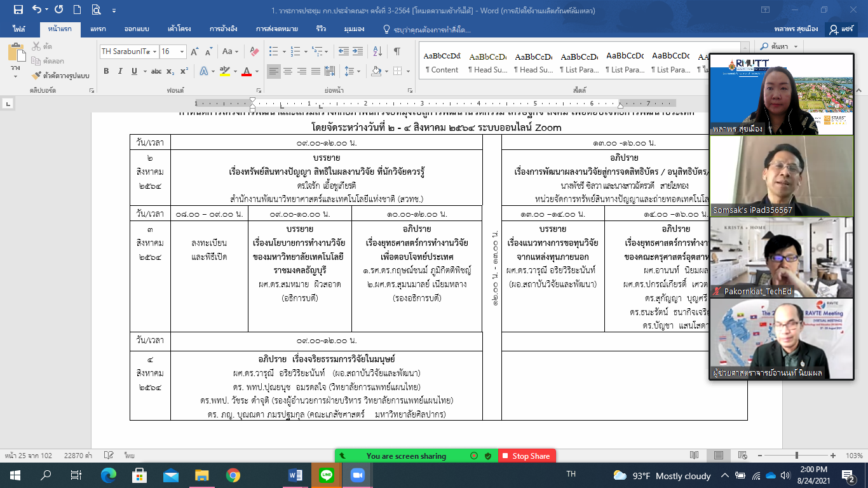Screen dimensions: 868x488
Task: Undo the last action in Word
Action: [36, 10]
